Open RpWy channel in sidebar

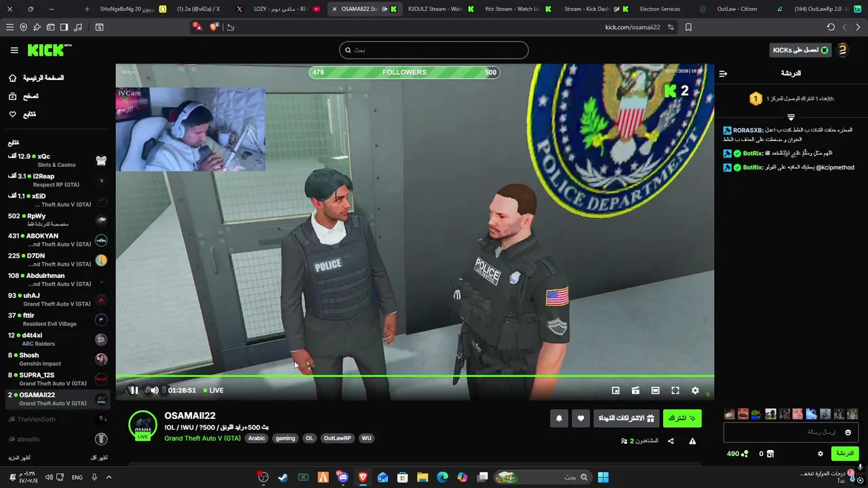point(57,220)
